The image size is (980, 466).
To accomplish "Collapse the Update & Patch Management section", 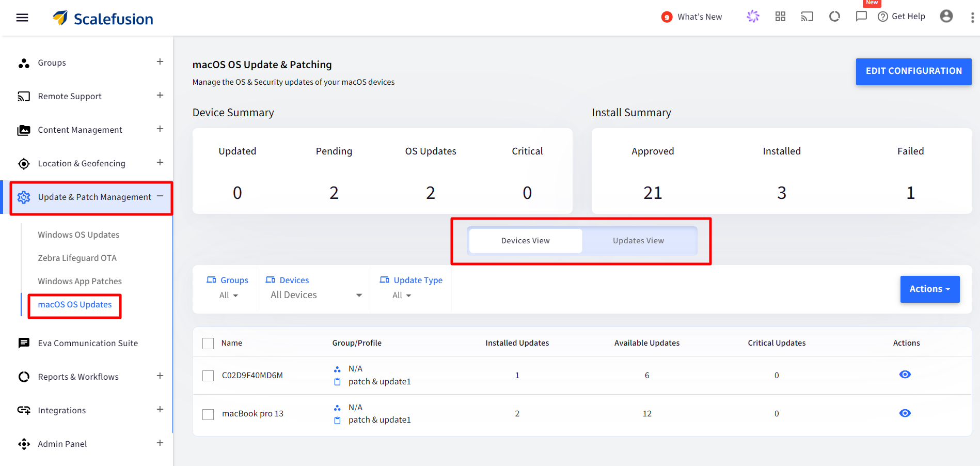I will tap(160, 196).
